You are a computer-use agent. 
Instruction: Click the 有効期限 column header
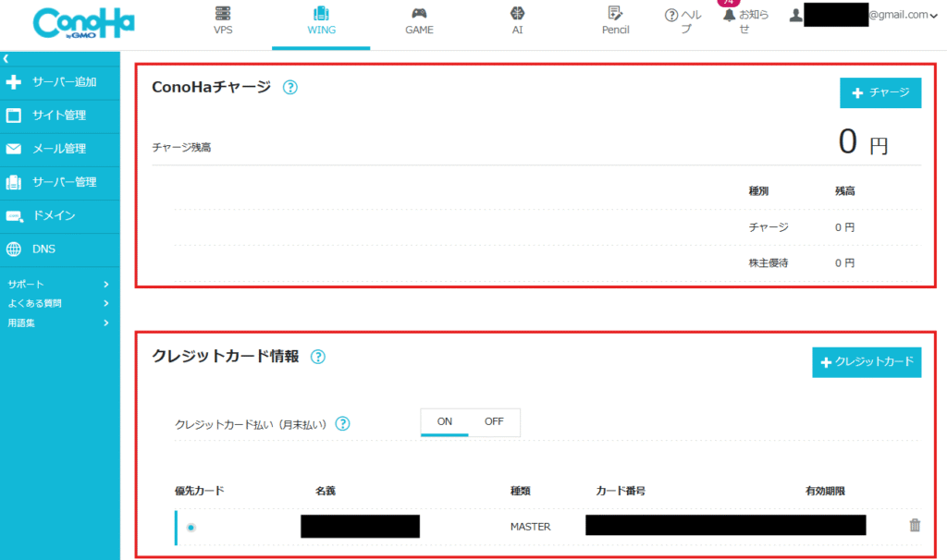click(825, 492)
